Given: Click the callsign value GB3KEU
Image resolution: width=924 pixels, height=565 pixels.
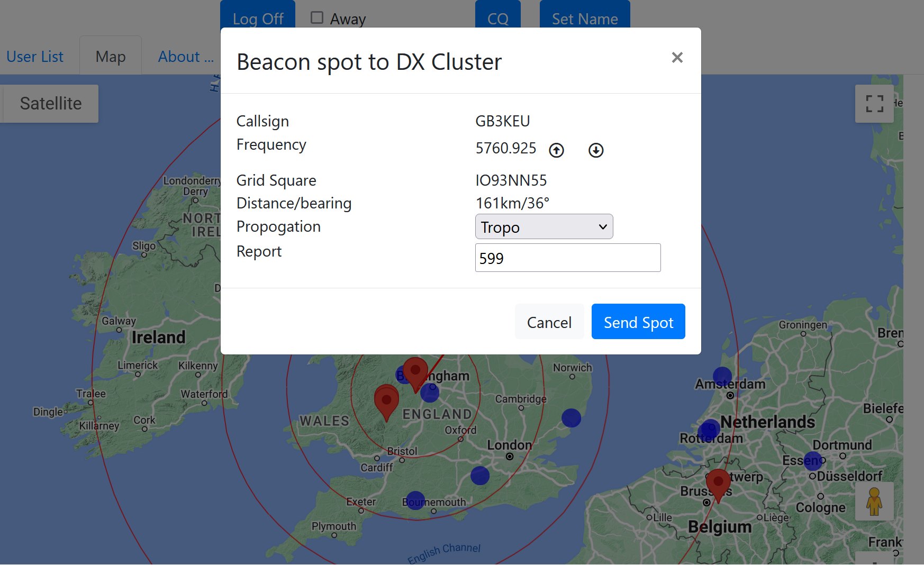Looking at the screenshot, I should [503, 121].
